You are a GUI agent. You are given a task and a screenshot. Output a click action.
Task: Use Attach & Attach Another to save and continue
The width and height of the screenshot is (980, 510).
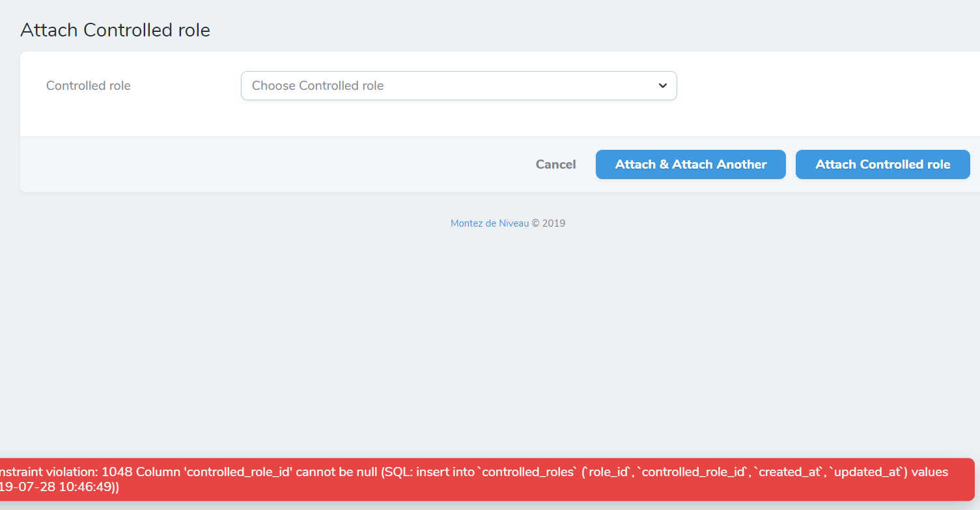click(690, 164)
